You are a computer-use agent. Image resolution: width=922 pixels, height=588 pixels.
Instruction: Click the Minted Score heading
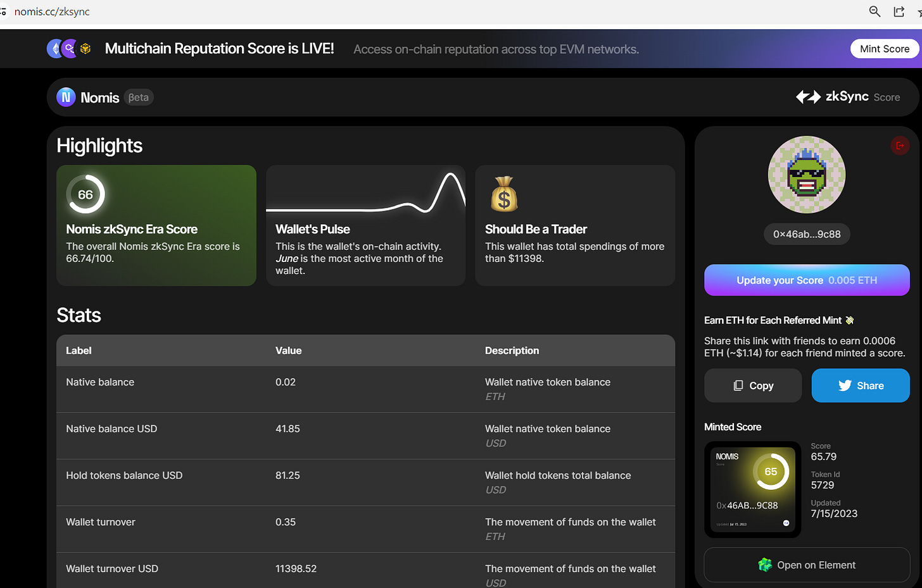pos(733,427)
